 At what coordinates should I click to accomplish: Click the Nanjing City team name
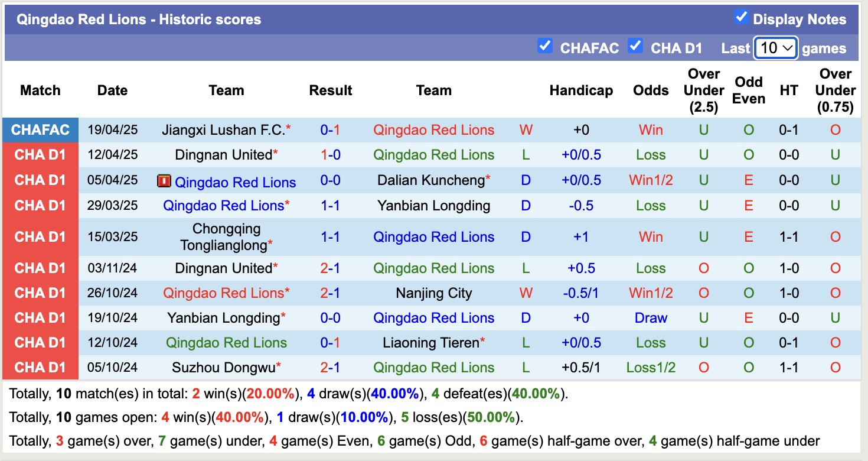[433, 293]
